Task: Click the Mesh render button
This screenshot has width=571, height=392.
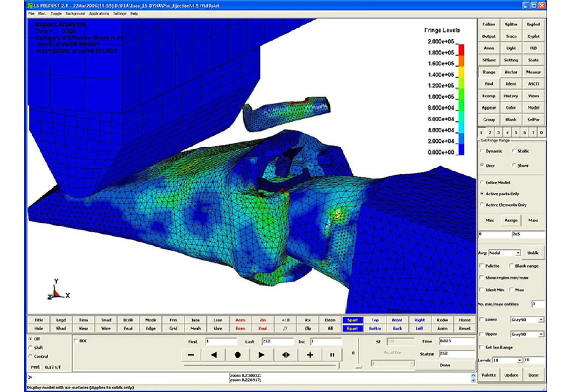Action: pos(196,328)
